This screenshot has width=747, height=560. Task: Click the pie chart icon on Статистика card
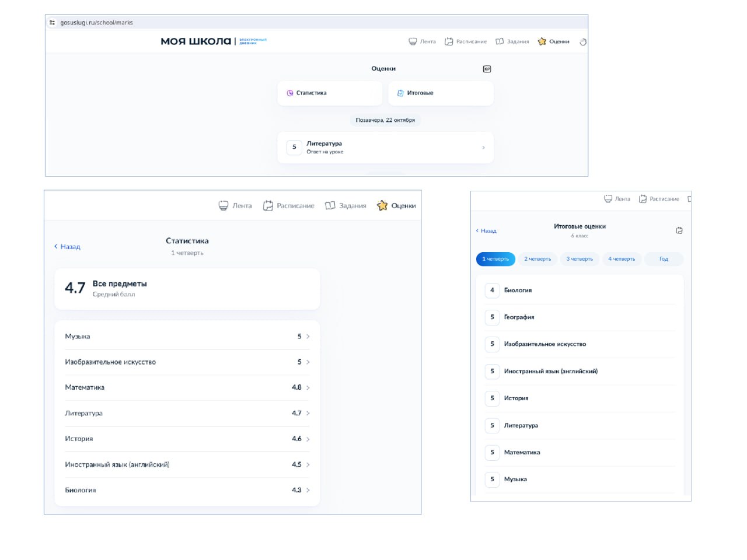(x=290, y=93)
